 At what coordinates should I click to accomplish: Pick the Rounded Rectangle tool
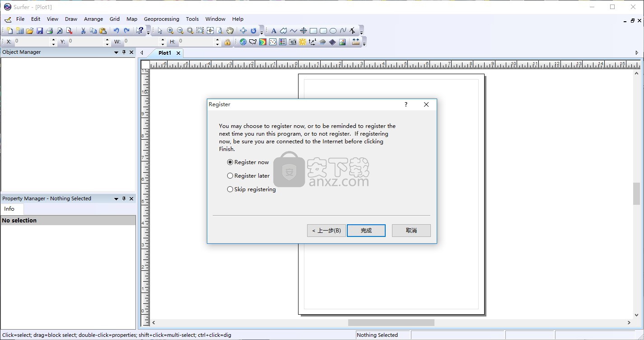click(x=323, y=31)
